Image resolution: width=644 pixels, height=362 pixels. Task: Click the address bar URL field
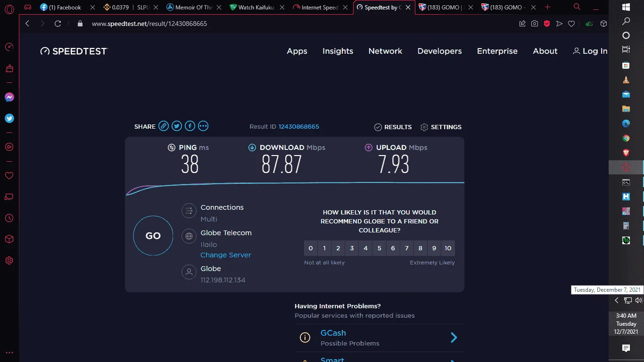coord(302,24)
